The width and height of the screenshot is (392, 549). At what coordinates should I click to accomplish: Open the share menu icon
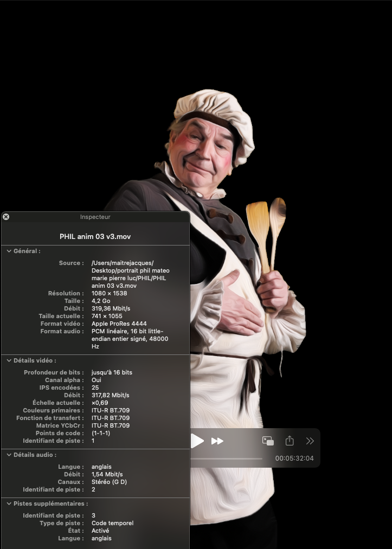(290, 441)
